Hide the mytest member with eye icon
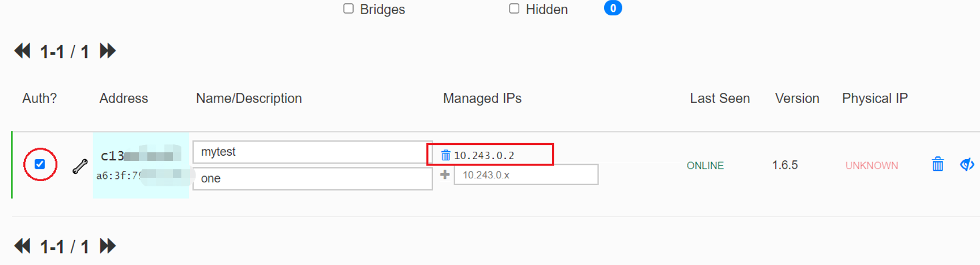 click(x=966, y=165)
